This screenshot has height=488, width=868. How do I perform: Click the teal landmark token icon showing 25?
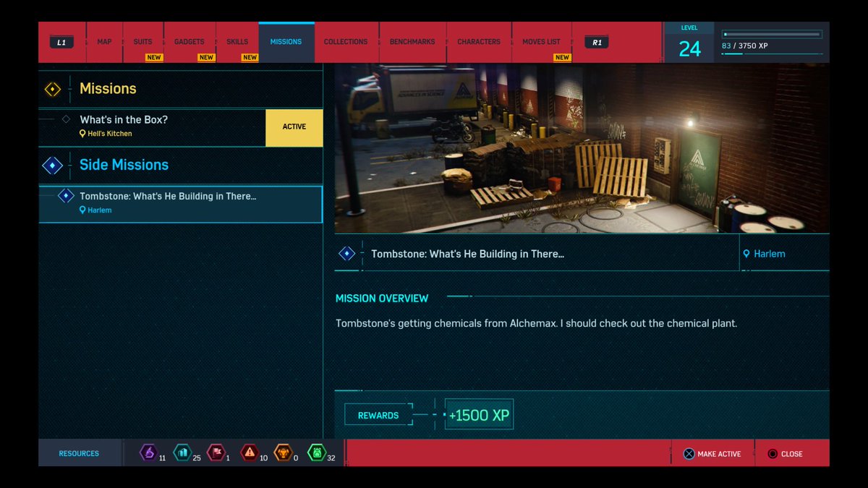point(182,453)
